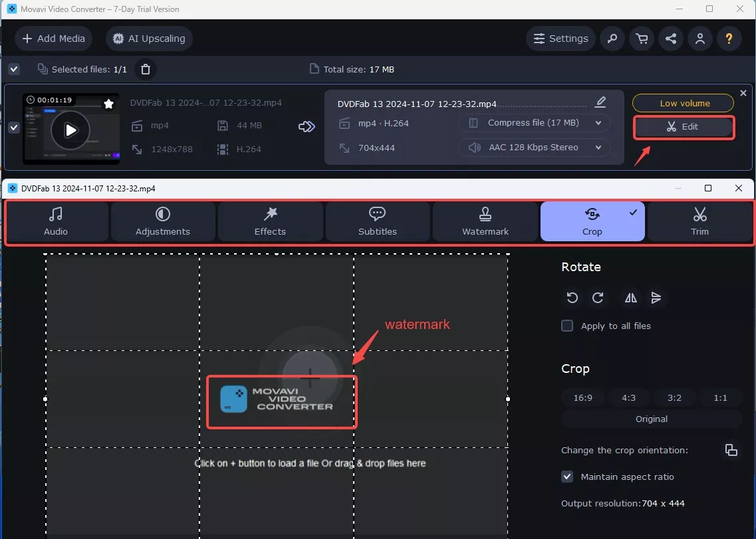This screenshot has height=539, width=756.
Task: Click the Add Media button
Action: click(53, 39)
